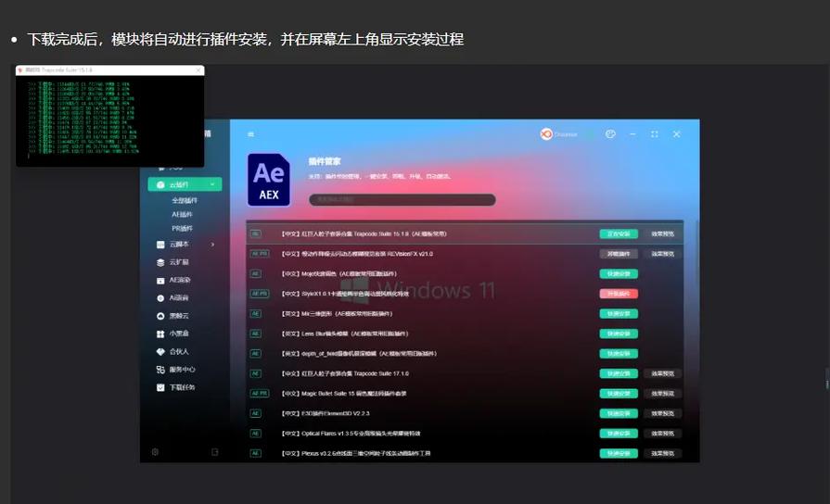Click 效果预览 on REVisionFX row
The width and height of the screenshot is (830, 504).
point(663,254)
